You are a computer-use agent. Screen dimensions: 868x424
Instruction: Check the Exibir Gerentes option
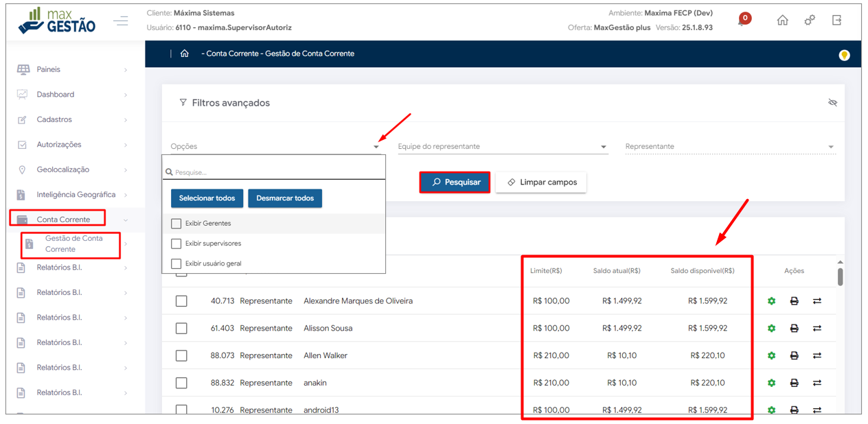click(x=176, y=224)
